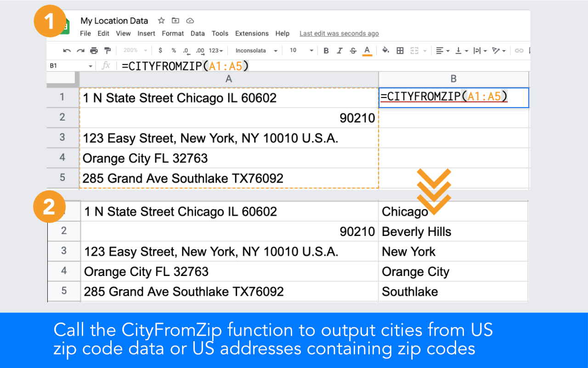Click the result cell 'Beverly Hills'

pyautogui.click(x=453, y=231)
